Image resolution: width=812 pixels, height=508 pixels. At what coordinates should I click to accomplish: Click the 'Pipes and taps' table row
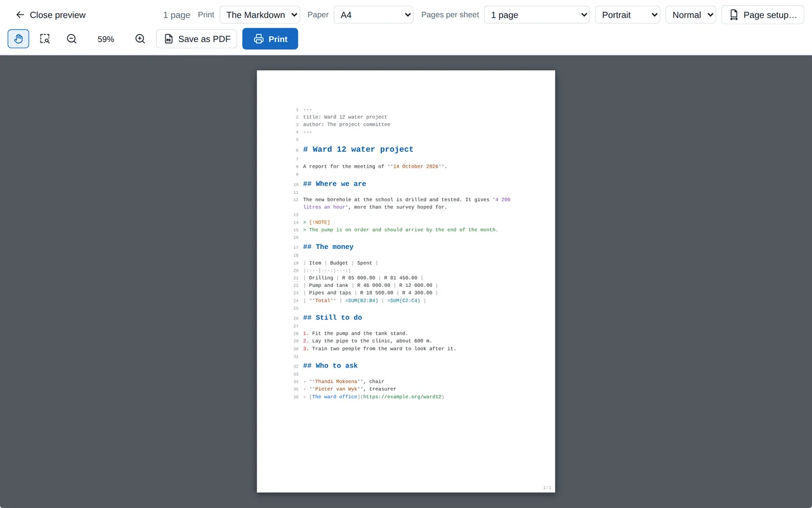[x=370, y=293]
